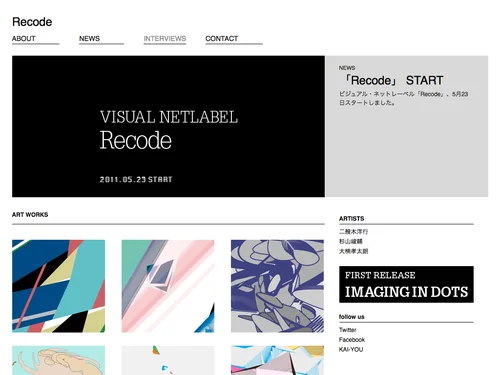The image size is (500, 375).
Task: Open the mint and beige artwork thumbnail
Action: coord(58,360)
